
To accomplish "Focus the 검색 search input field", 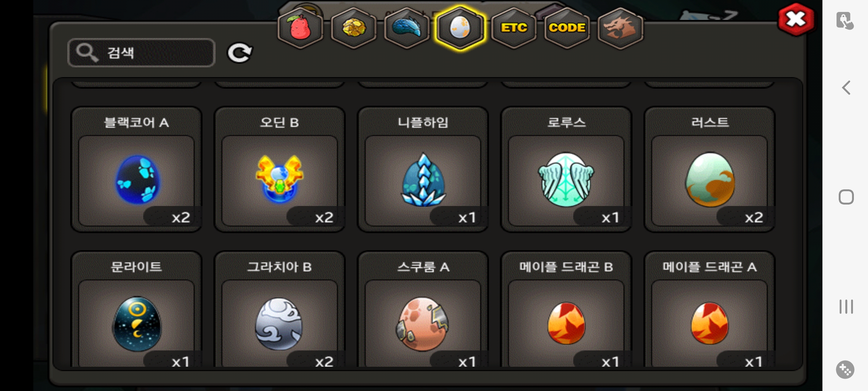I will point(141,53).
